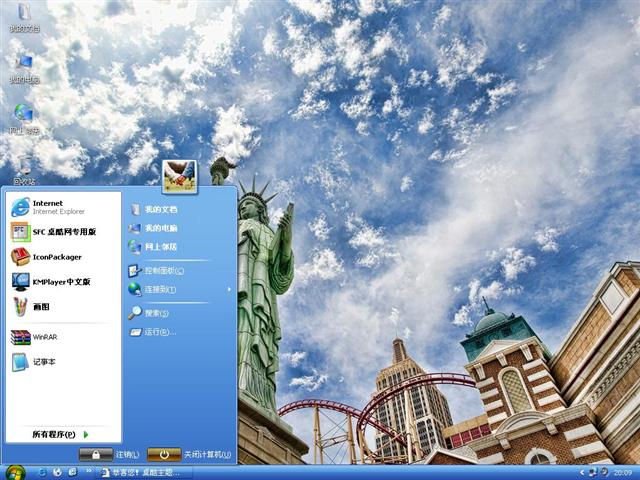Click the round white Quick Launch icon

58,473
